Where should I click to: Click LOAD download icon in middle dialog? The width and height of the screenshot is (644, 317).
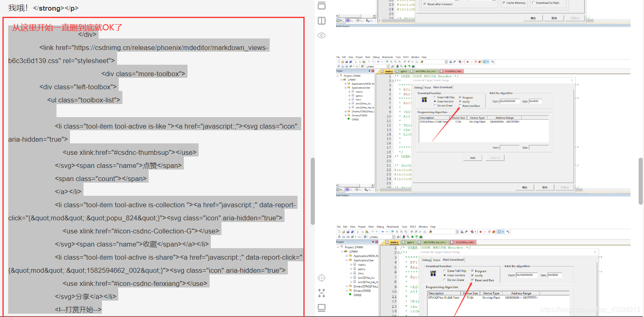[x=424, y=100]
